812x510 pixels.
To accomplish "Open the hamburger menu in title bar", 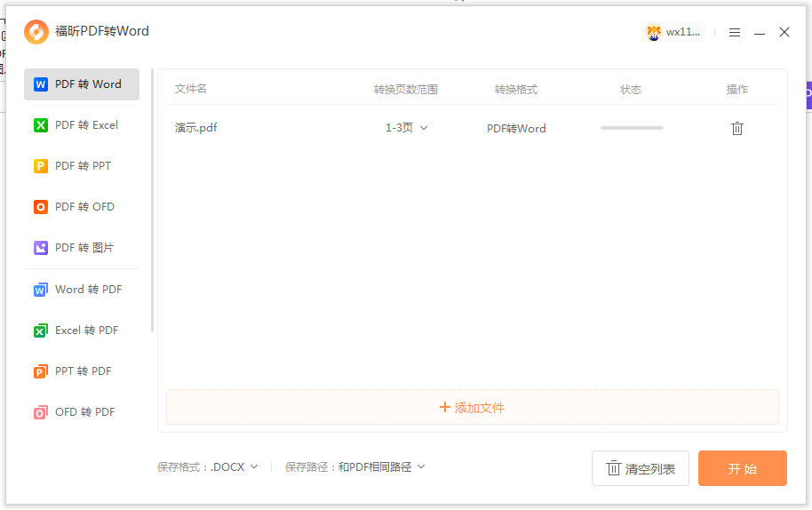I will click(735, 32).
